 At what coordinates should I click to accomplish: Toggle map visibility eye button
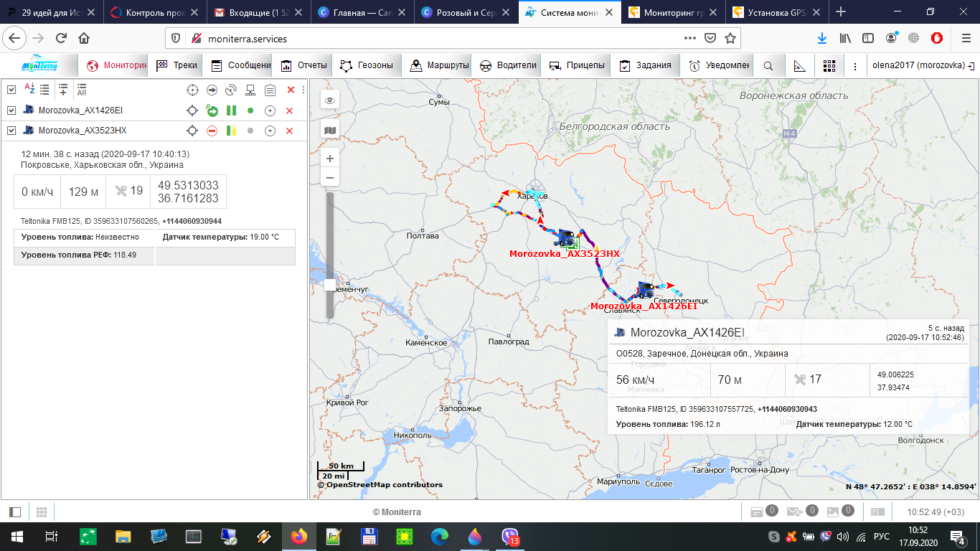pos(330,100)
